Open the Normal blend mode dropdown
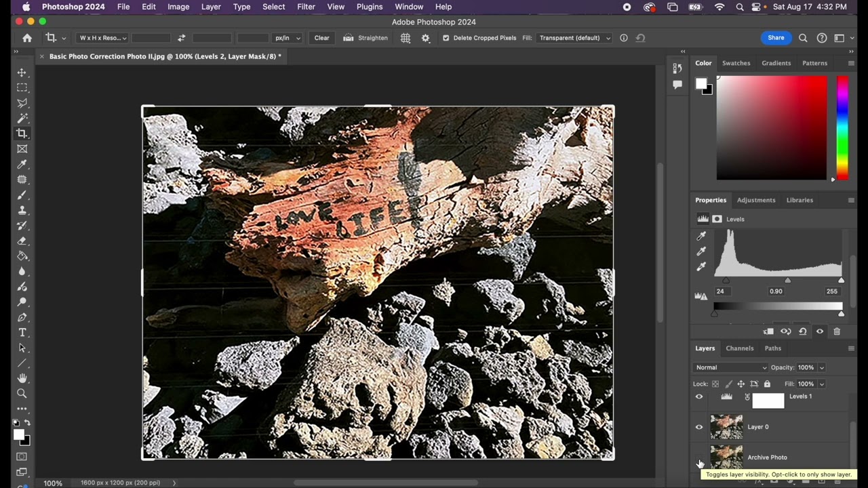This screenshot has height=488, width=868. tap(730, 367)
